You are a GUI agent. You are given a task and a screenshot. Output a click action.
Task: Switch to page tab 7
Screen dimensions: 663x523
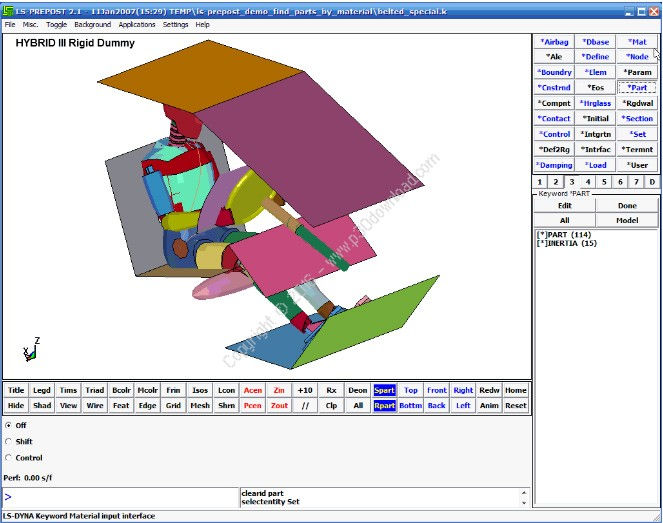636,182
